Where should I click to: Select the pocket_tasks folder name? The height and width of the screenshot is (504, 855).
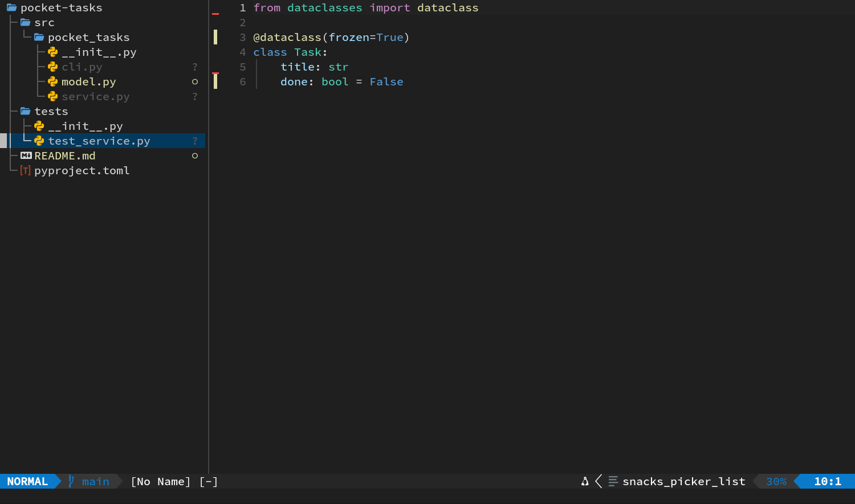89,38
